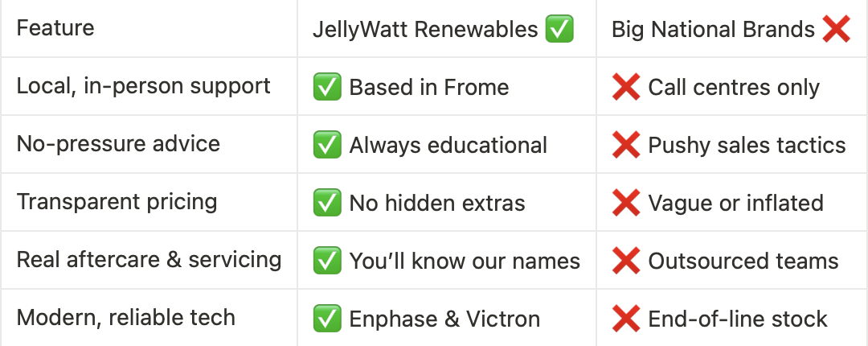Click the Feature column header cell
868x346 pixels.
(x=149, y=28)
